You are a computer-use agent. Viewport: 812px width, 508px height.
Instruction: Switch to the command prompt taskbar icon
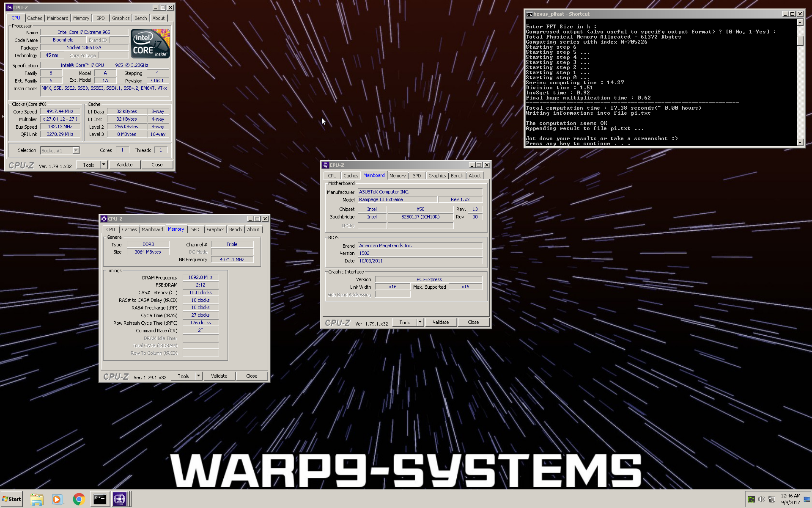pos(100,499)
